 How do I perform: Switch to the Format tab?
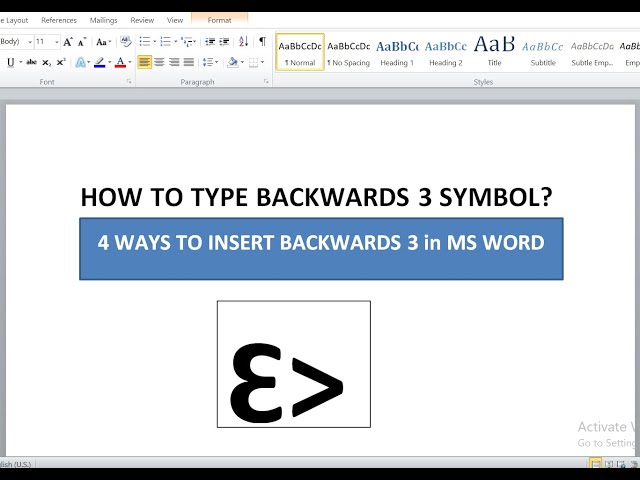pyautogui.click(x=219, y=20)
